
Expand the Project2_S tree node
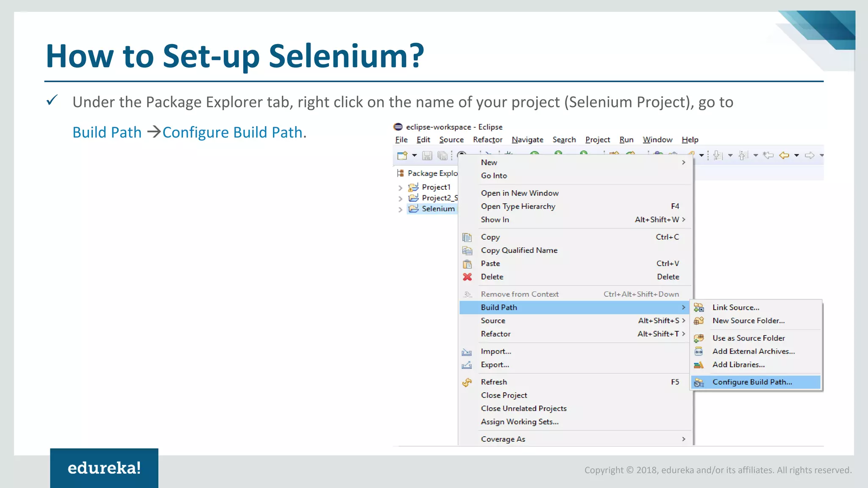[400, 198]
